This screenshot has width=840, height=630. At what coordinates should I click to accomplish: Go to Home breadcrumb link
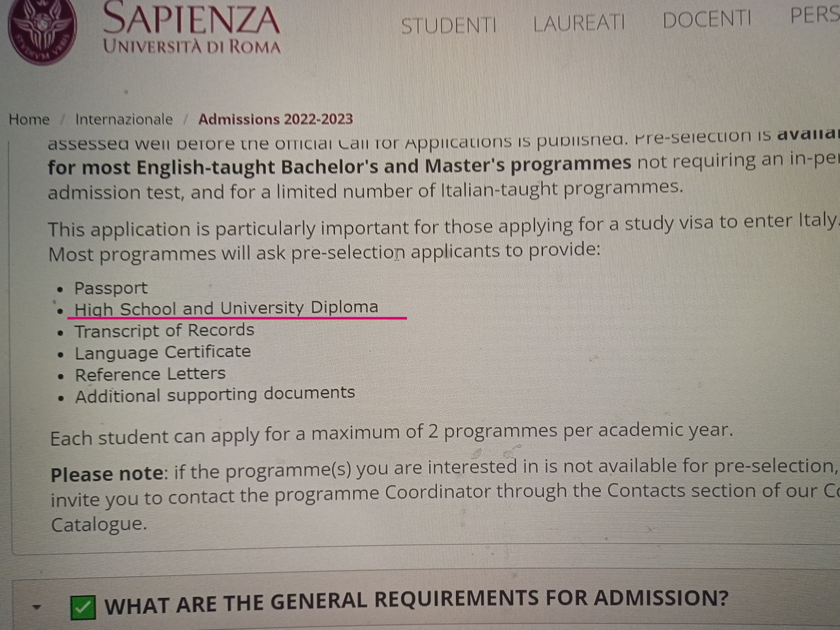29,119
